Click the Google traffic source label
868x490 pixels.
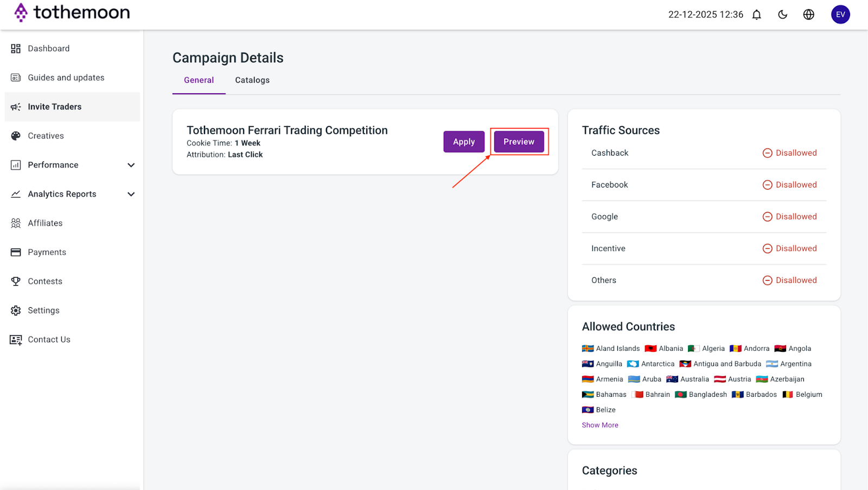604,217
